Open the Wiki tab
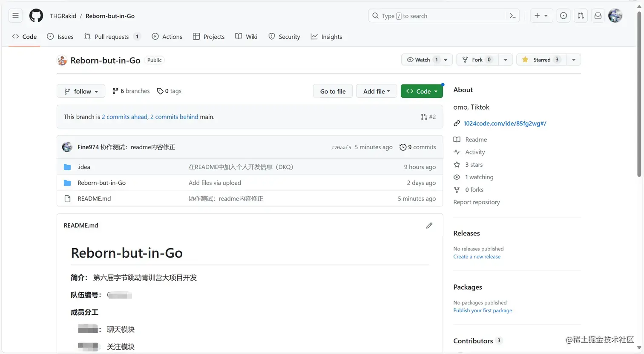 246,37
